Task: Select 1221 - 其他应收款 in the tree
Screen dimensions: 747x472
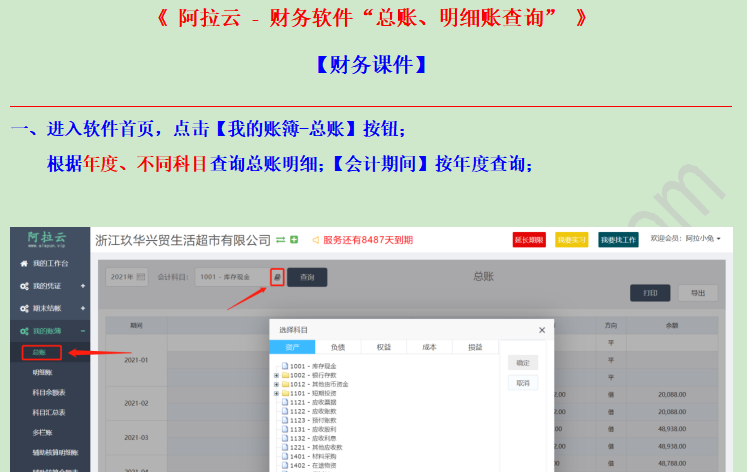Action: click(x=316, y=447)
